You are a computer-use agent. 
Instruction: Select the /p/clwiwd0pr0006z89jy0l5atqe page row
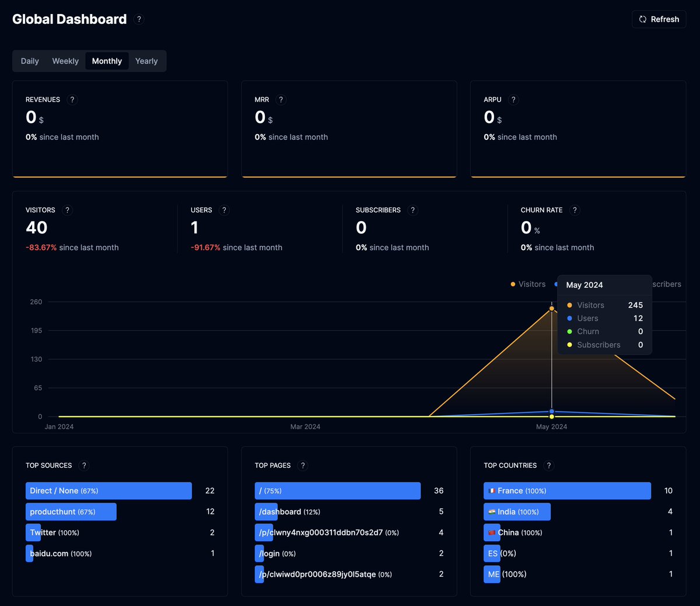coord(349,574)
